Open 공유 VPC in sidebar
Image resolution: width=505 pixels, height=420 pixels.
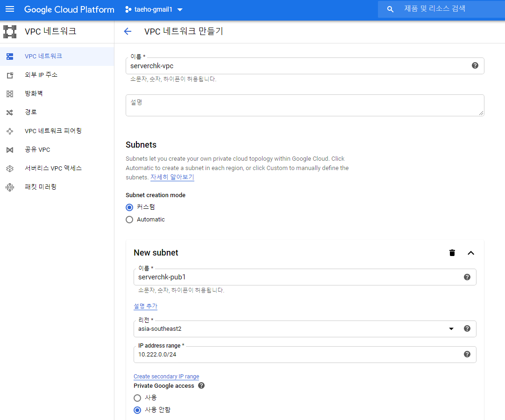click(57, 150)
